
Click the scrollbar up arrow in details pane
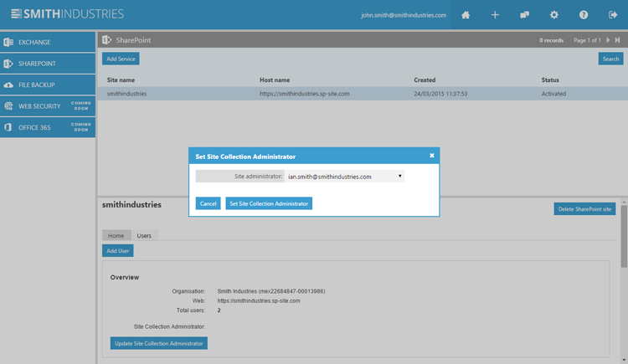624,202
